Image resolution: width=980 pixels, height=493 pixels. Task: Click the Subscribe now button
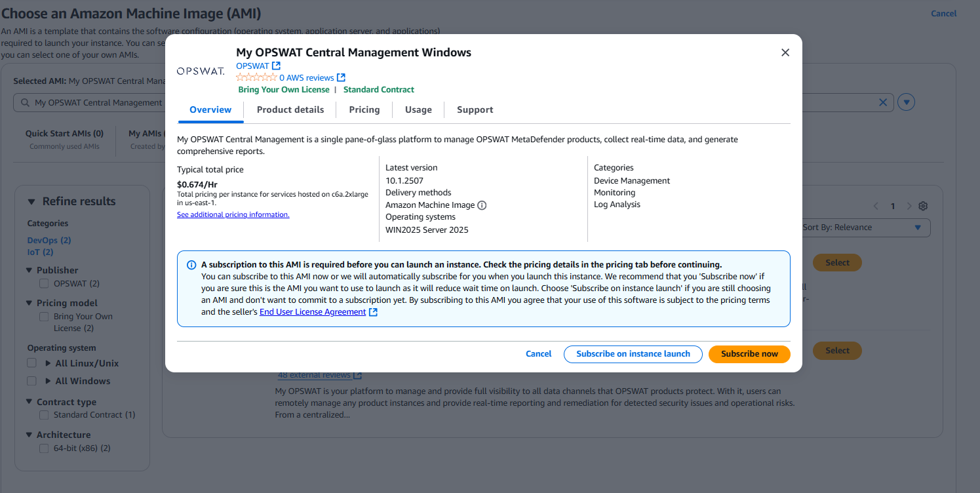(749, 354)
